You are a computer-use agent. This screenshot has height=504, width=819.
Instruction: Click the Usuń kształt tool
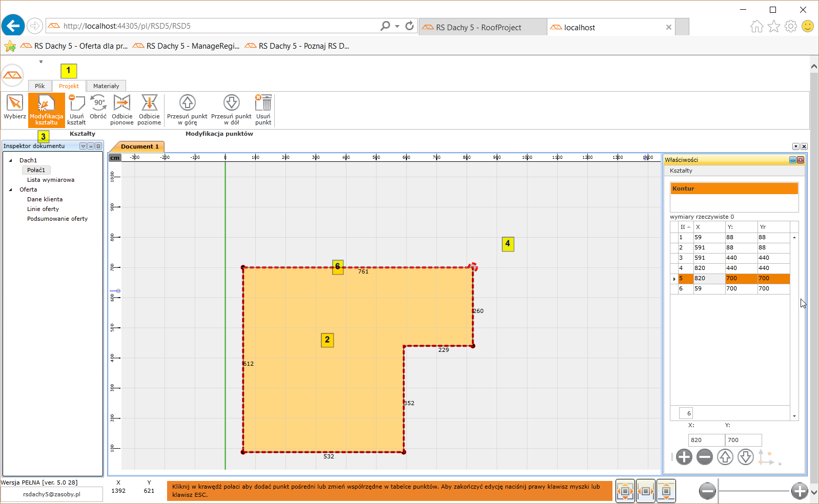pos(76,108)
